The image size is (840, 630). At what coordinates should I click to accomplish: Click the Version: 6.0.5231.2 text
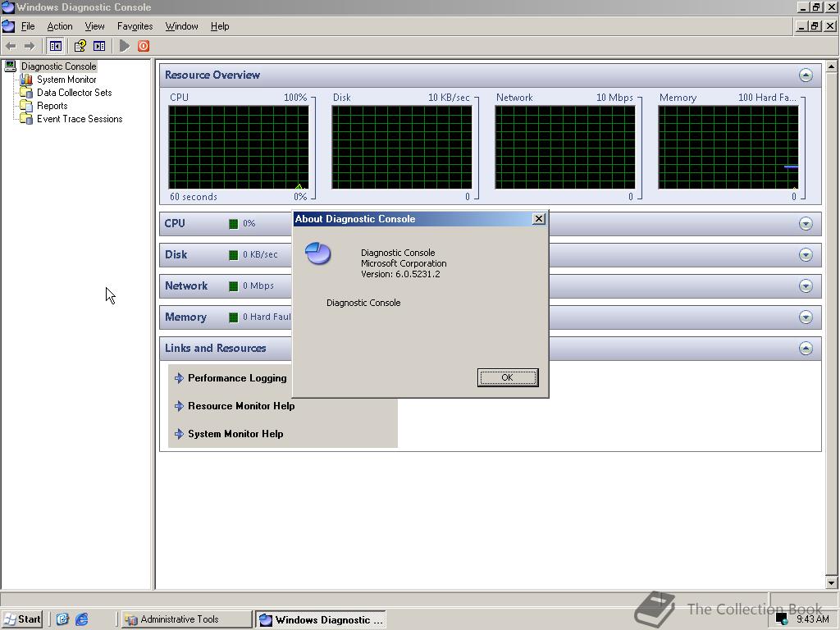tap(400, 274)
